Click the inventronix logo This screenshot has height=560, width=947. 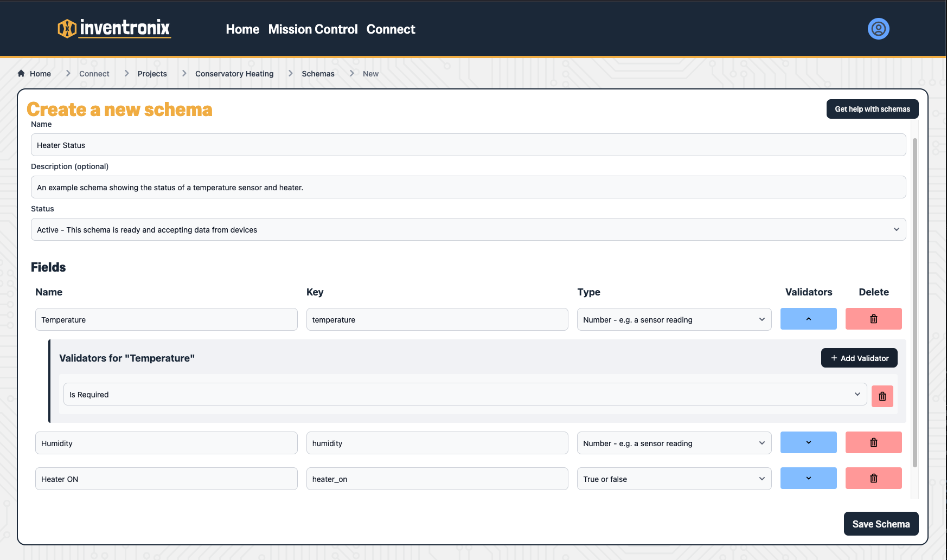114,28
